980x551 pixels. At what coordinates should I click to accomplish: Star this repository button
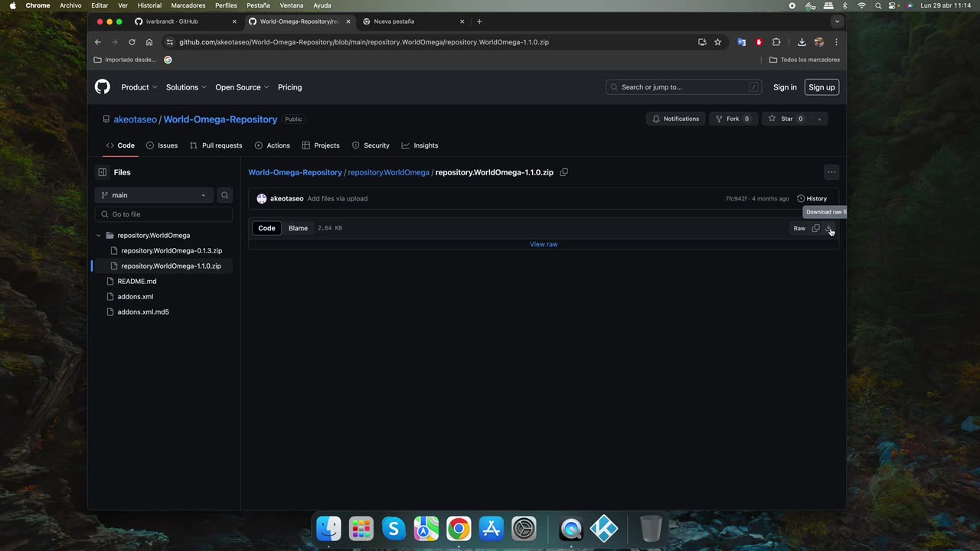786,119
